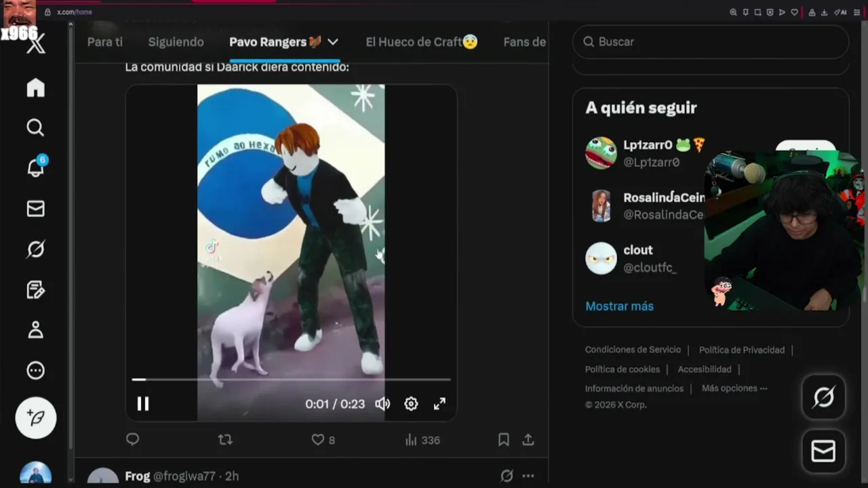Repost the Daarick video post
Screen dimensions: 868x488
(225, 440)
